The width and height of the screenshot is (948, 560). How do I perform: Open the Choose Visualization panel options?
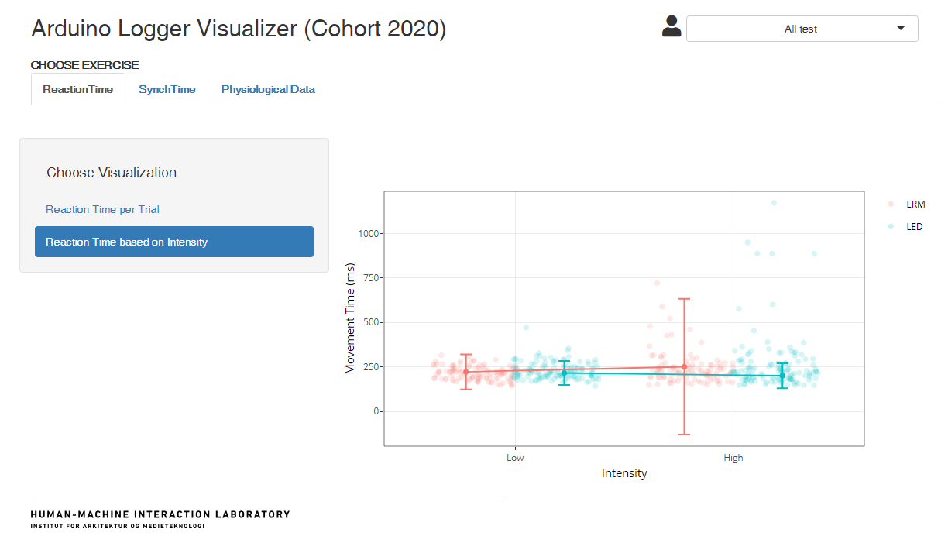[x=112, y=172]
